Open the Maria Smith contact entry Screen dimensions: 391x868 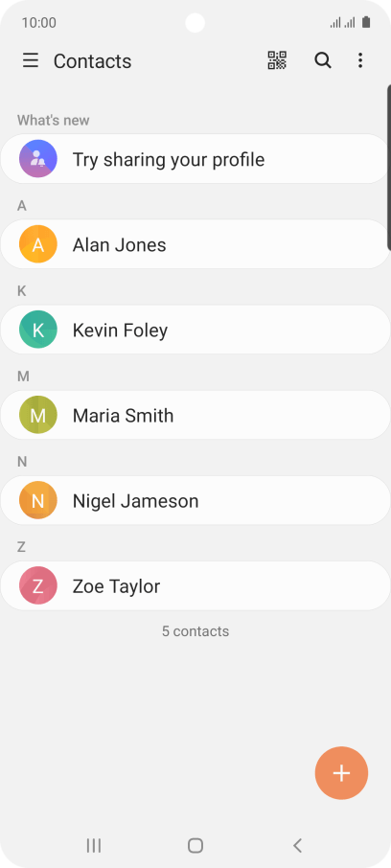point(195,415)
